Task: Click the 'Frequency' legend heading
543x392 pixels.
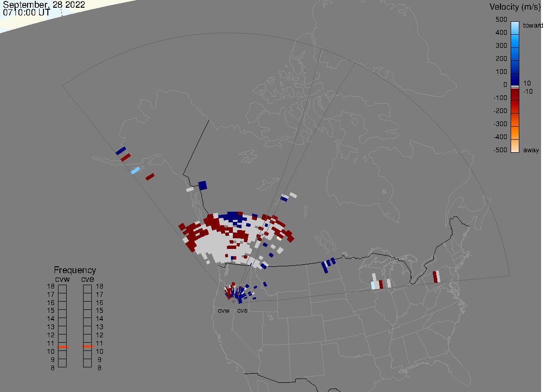Action: pos(75,270)
